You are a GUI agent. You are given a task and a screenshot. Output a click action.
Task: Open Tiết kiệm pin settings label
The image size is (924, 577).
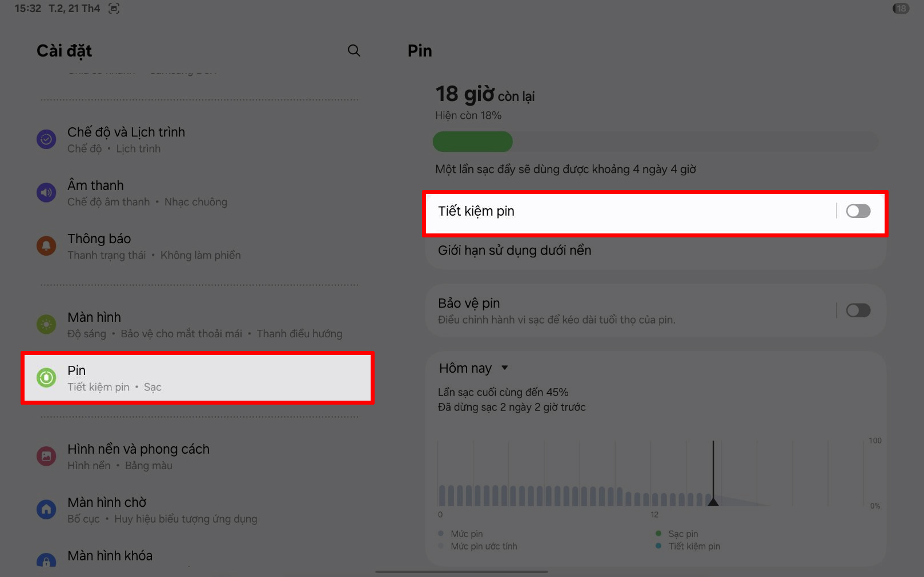point(476,211)
